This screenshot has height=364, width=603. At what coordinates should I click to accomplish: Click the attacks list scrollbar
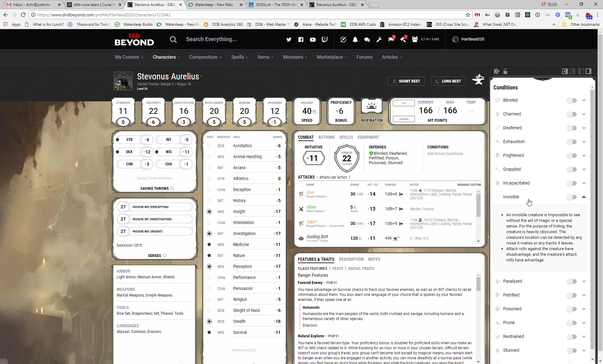[x=479, y=206]
